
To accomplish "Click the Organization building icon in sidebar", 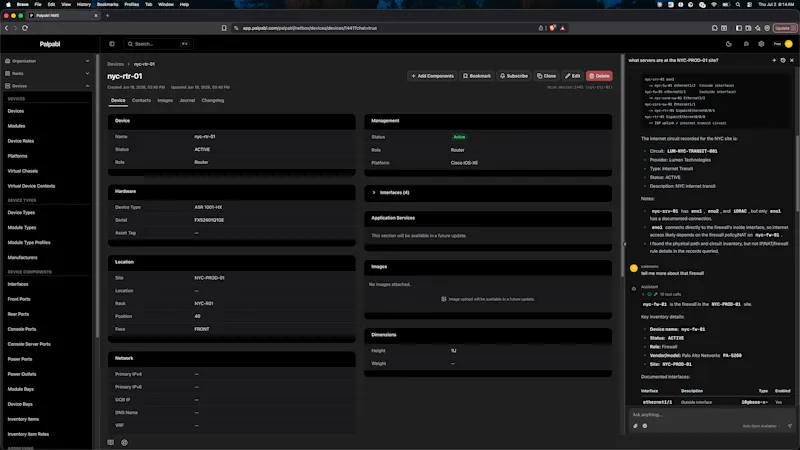I will pyautogui.click(x=8, y=61).
